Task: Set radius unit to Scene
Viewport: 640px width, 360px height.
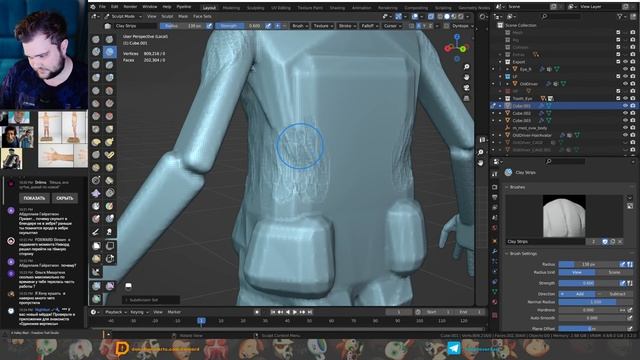Action: (614, 272)
